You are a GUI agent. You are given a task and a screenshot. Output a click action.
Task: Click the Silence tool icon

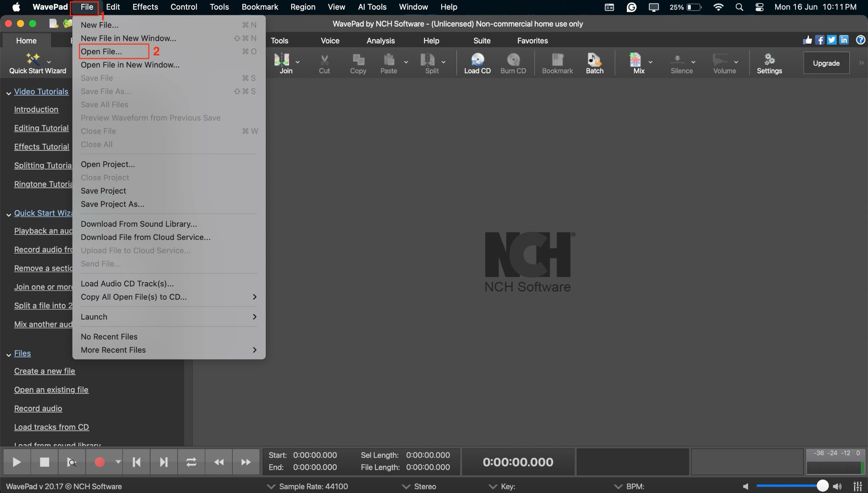677,60
